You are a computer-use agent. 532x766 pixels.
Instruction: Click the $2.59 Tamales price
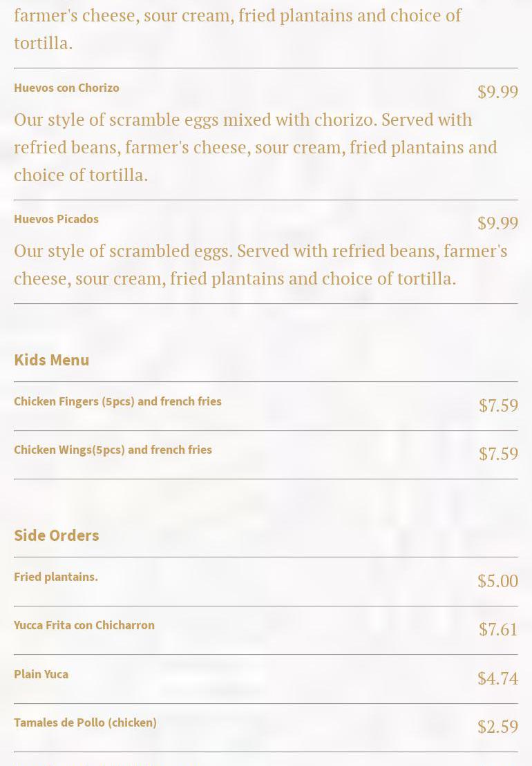click(x=497, y=727)
